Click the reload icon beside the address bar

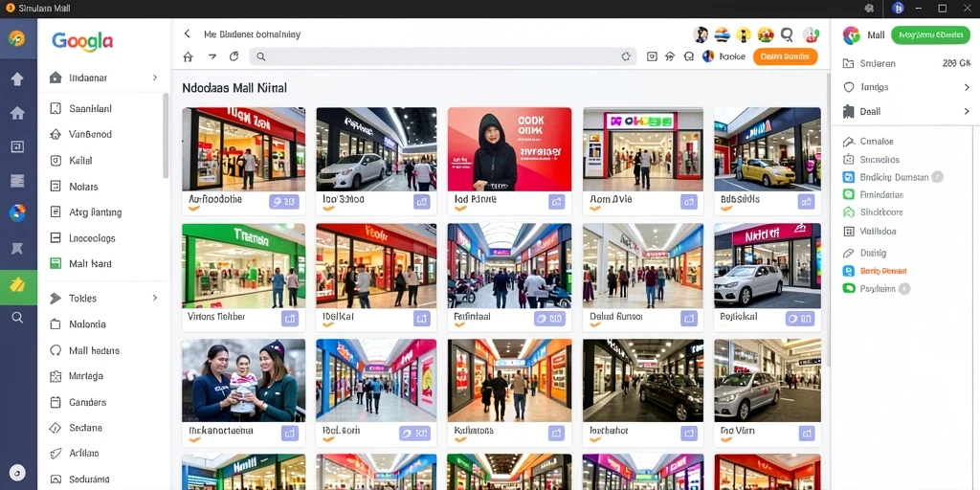[x=234, y=56]
